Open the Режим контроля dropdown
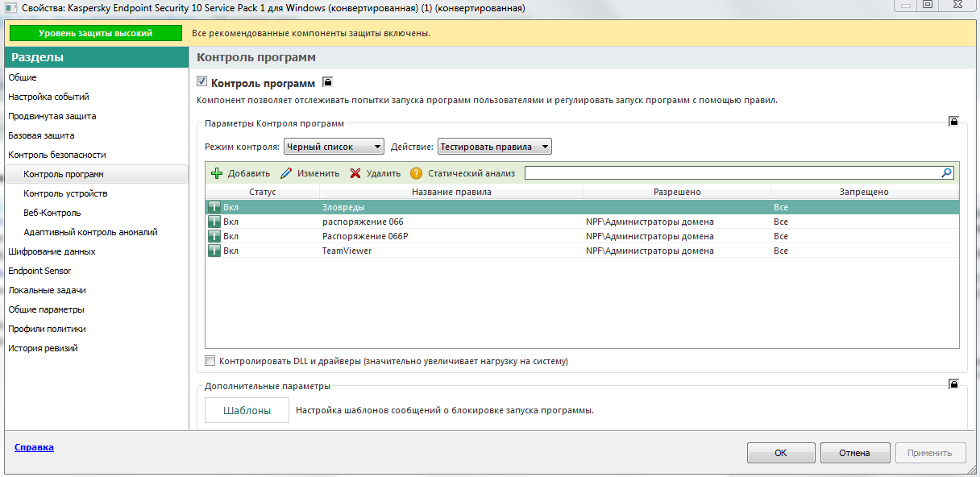The image size is (980, 477). point(334,147)
